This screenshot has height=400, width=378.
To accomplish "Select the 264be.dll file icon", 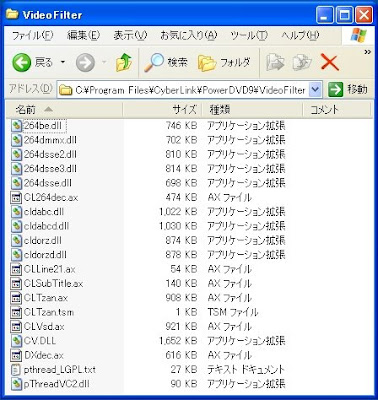I will pos(16,126).
